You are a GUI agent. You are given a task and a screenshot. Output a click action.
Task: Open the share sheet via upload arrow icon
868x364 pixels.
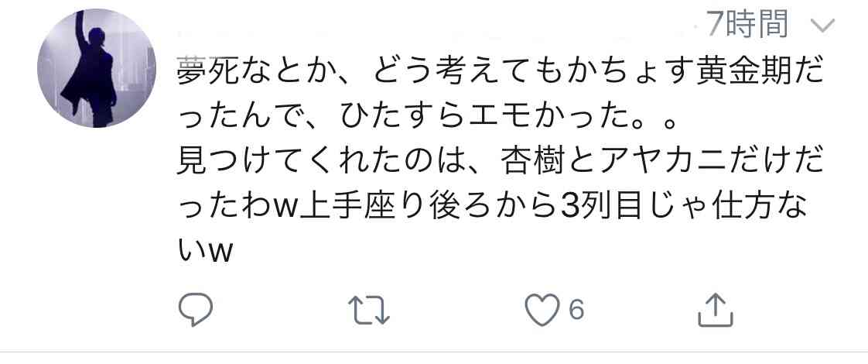click(716, 310)
